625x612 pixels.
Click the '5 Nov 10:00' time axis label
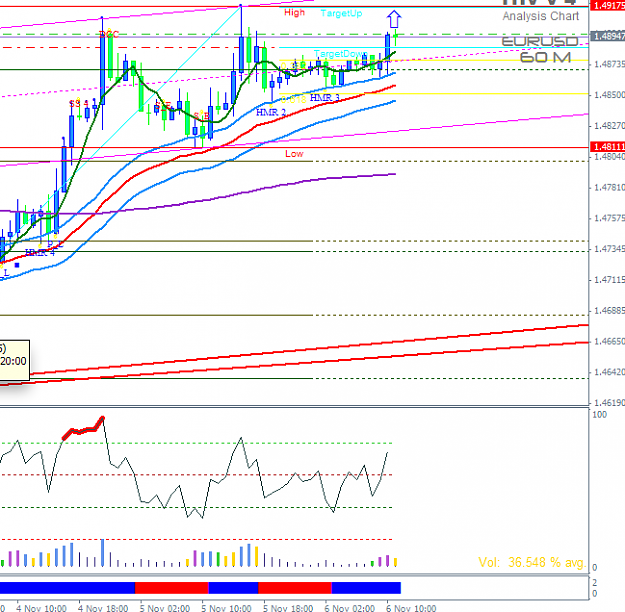click(226, 608)
